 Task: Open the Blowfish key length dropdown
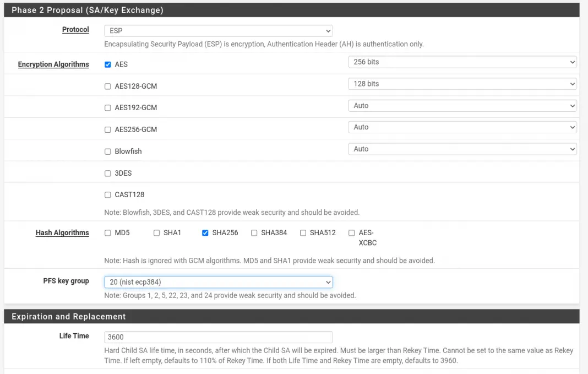[x=461, y=149]
